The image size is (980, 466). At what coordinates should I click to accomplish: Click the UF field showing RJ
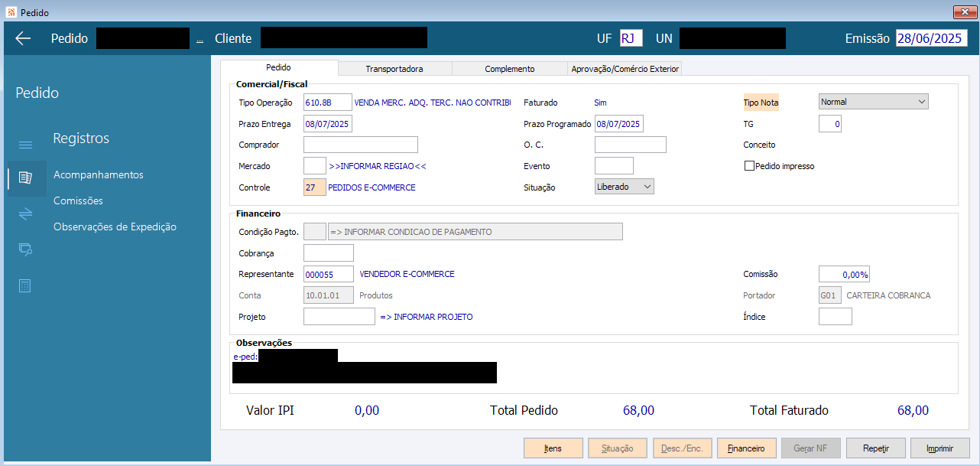[x=631, y=38]
